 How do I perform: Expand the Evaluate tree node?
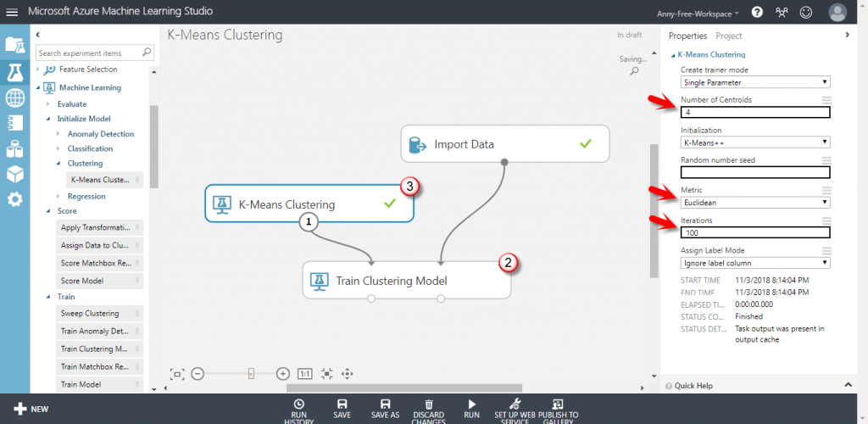48,104
